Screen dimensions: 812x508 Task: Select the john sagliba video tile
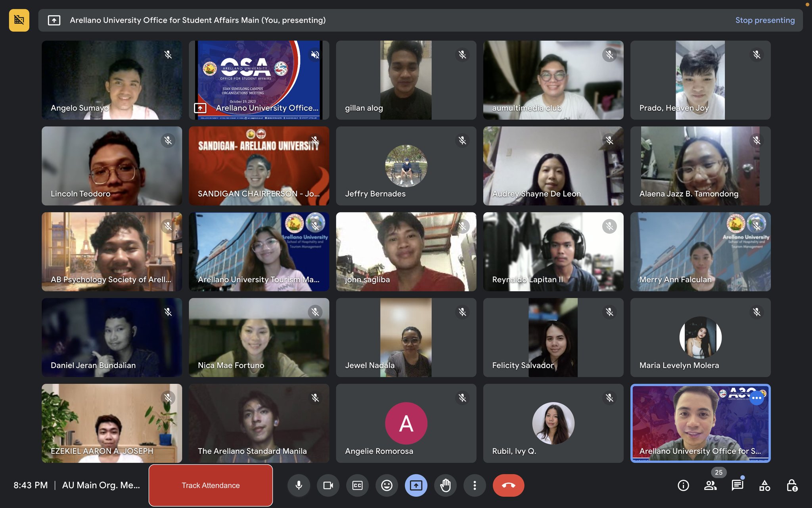(406, 252)
